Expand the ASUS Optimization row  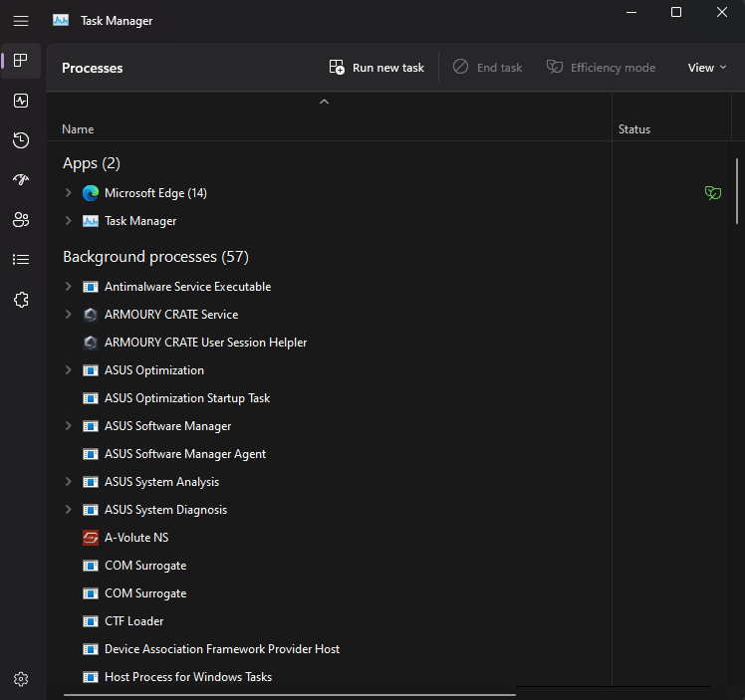pyautogui.click(x=68, y=370)
